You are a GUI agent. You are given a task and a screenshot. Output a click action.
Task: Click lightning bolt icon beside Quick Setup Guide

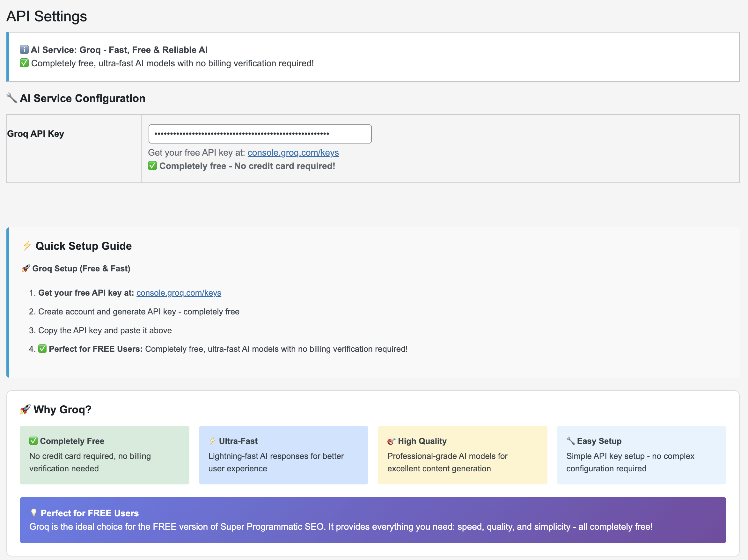pos(27,246)
